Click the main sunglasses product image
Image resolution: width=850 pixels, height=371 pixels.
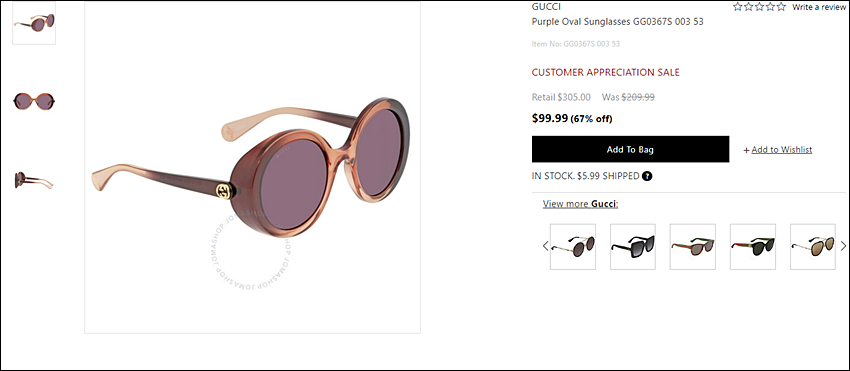[x=252, y=167]
